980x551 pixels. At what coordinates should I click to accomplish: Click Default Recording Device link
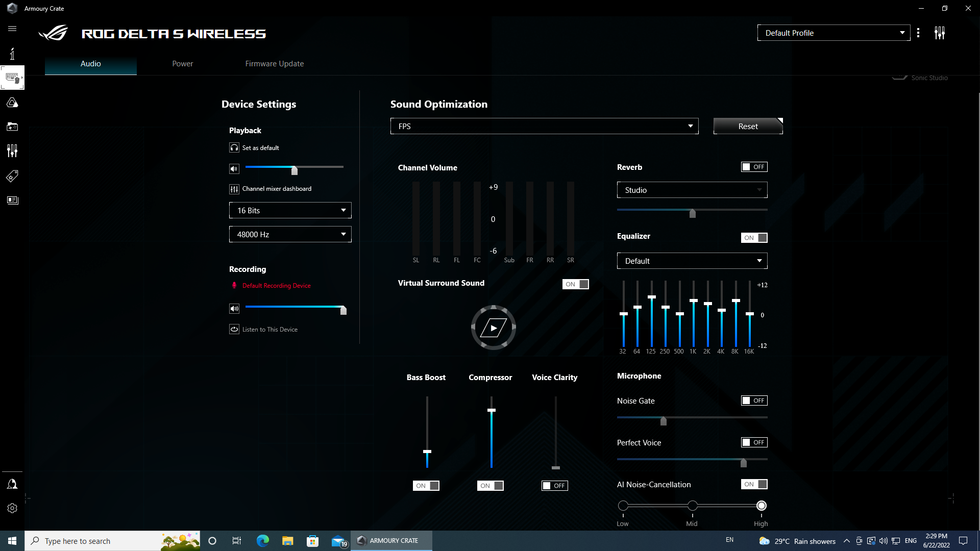pos(277,286)
